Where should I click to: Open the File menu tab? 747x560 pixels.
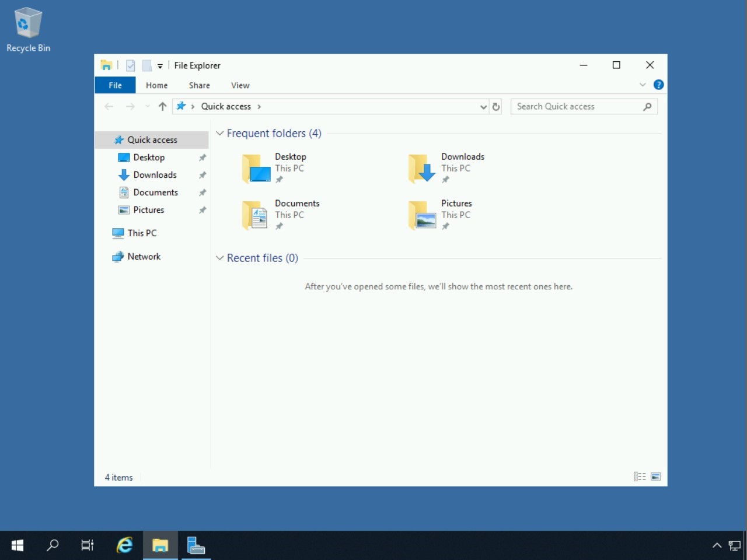pyautogui.click(x=115, y=85)
